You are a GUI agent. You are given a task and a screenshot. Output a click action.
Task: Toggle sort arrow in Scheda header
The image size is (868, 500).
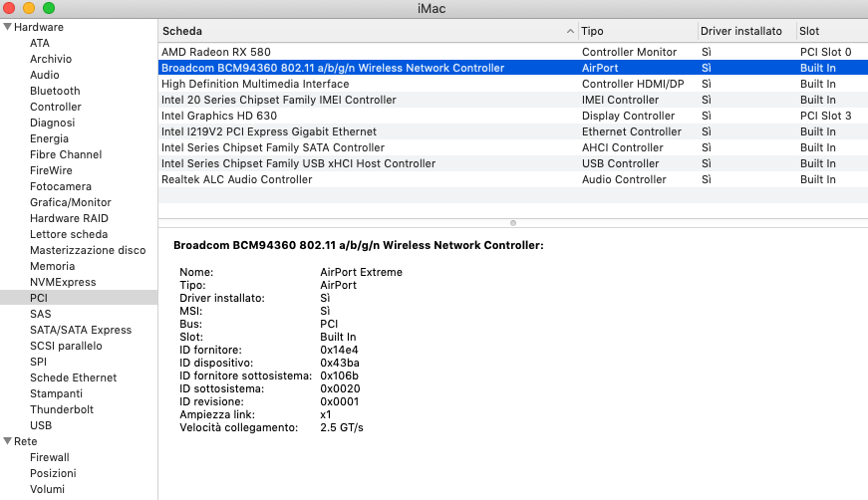coord(570,32)
